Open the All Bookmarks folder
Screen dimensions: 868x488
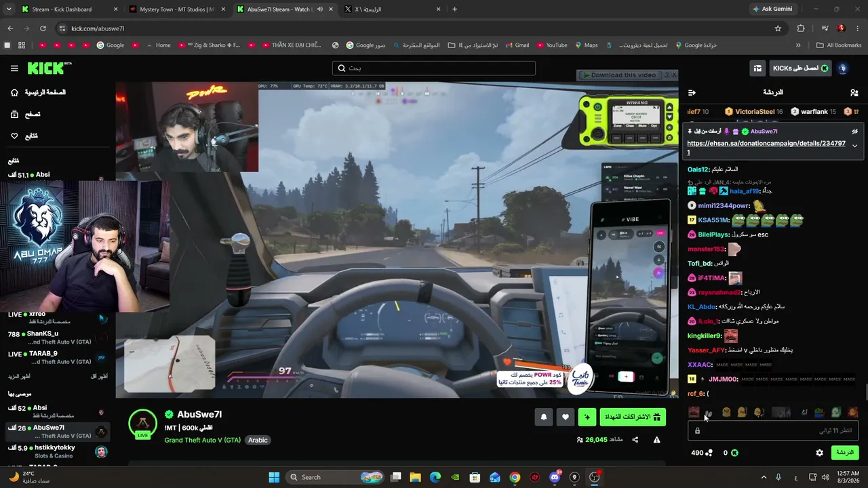[x=838, y=45]
